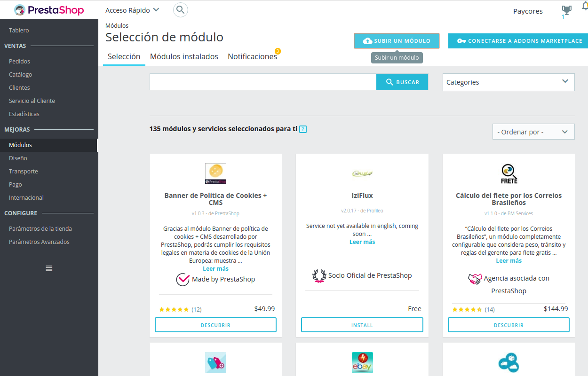Screen dimensions: 588x376
Task: Open the PrestaShop logo home link
Action: click(49, 10)
